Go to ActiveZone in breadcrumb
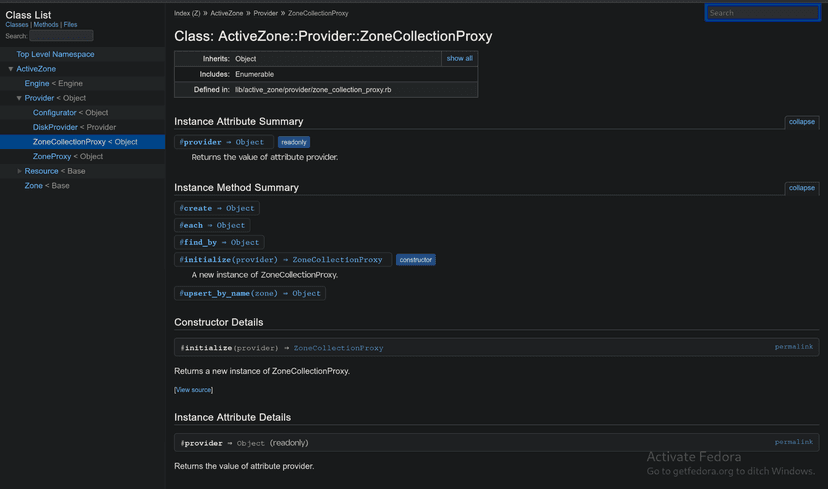Screen dimensions: 828x489 tap(227, 14)
